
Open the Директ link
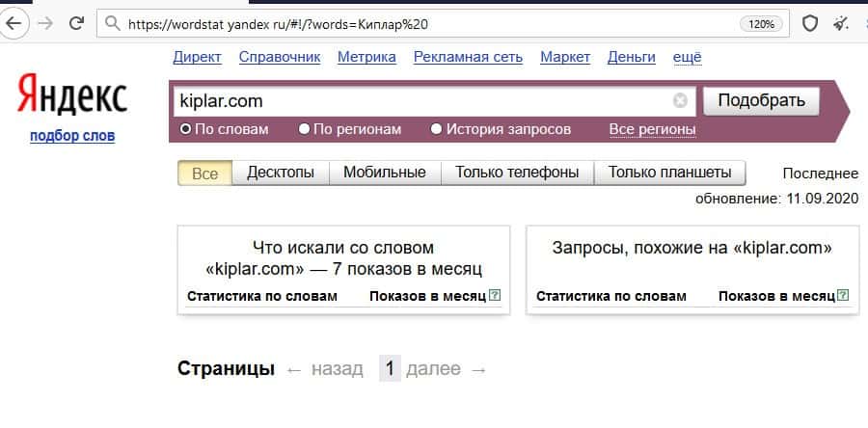pos(197,57)
